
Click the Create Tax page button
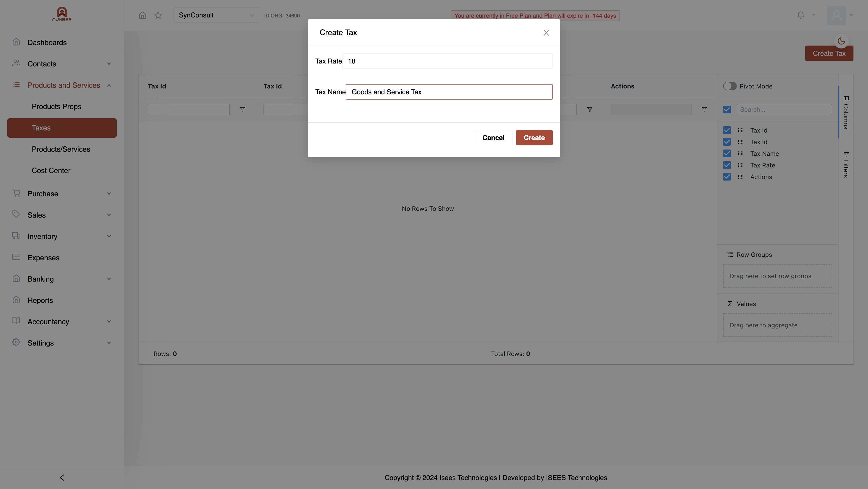(829, 53)
